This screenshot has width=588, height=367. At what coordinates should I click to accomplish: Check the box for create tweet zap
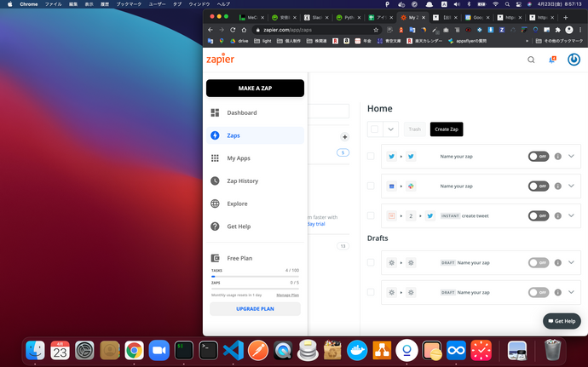(371, 216)
